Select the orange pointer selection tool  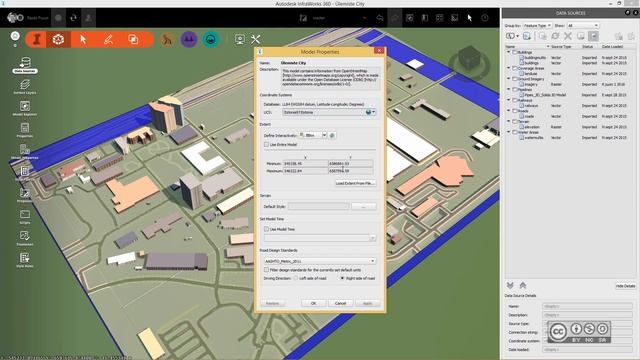tap(83, 40)
